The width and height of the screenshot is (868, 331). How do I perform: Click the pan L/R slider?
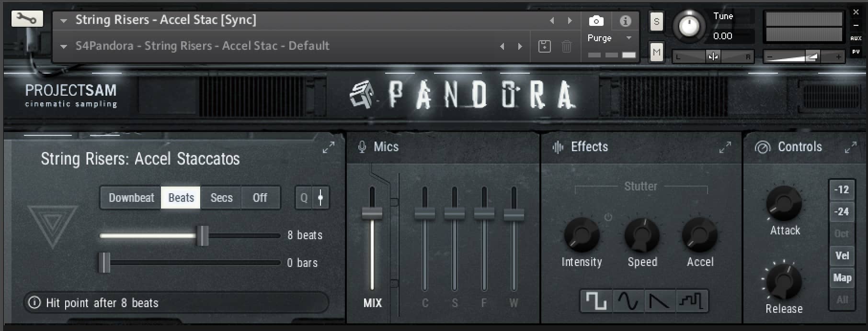click(713, 56)
